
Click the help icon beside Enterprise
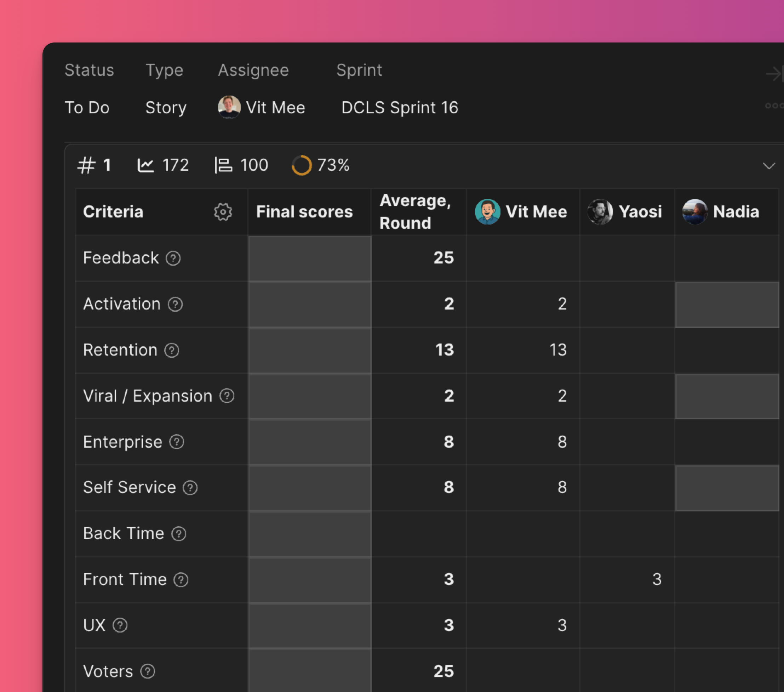pos(177,442)
